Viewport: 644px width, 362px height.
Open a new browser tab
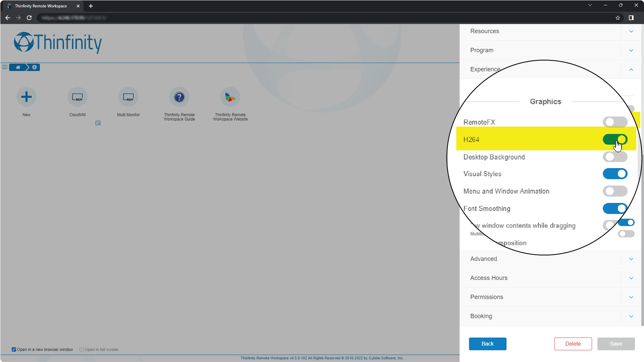click(91, 6)
